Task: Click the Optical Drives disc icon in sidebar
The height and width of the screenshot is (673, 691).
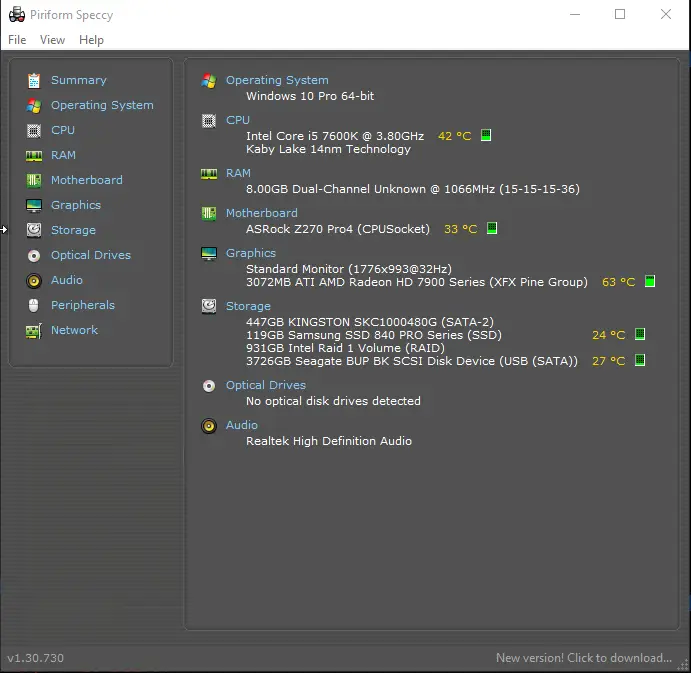Action: pos(34,256)
